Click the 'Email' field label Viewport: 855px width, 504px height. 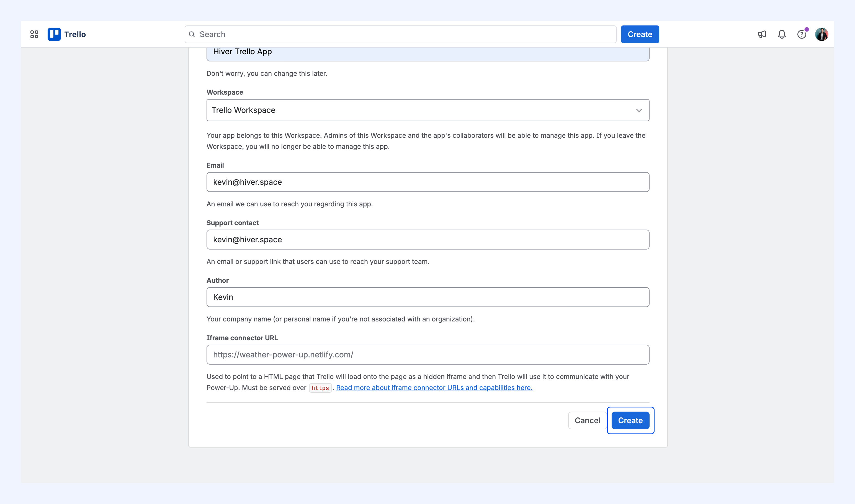[215, 165]
